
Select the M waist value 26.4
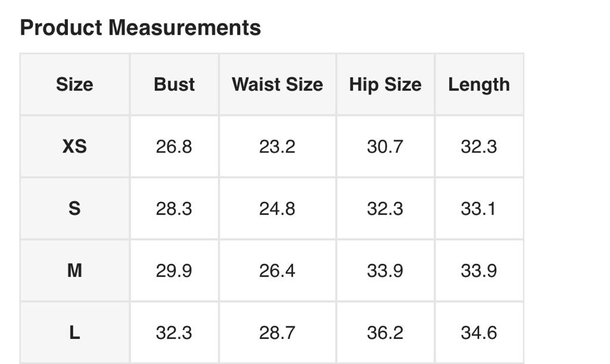pyautogui.click(x=277, y=271)
